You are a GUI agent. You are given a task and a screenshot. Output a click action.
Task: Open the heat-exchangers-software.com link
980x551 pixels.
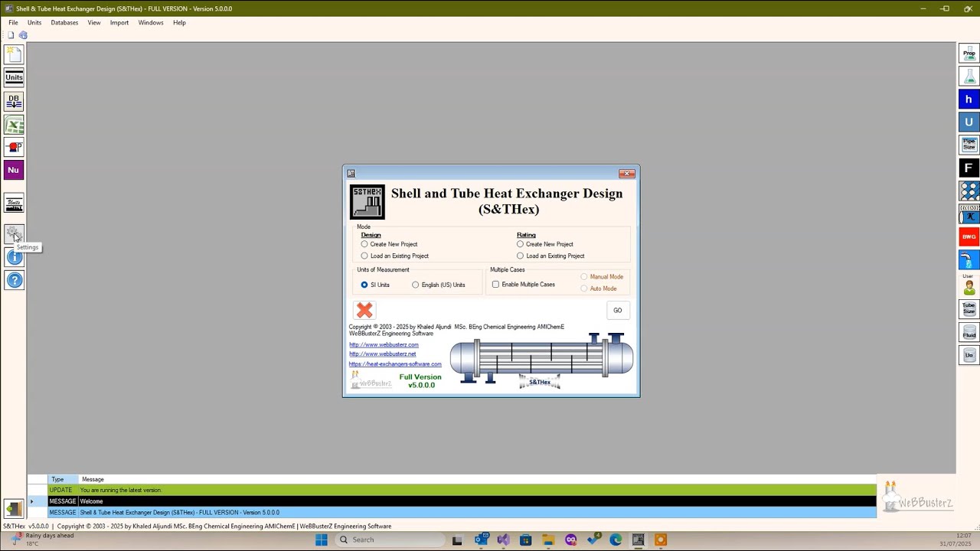click(395, 364)
